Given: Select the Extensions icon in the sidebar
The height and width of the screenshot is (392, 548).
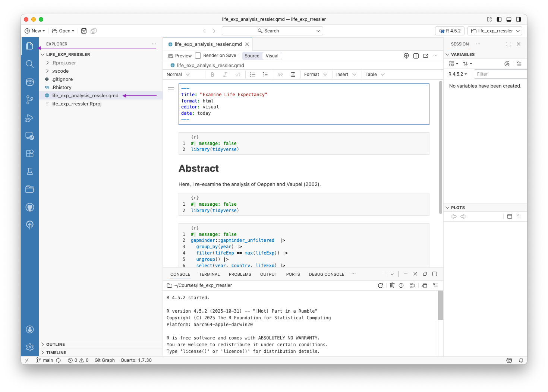Looking at the screenshot, I should click(30, 153).
